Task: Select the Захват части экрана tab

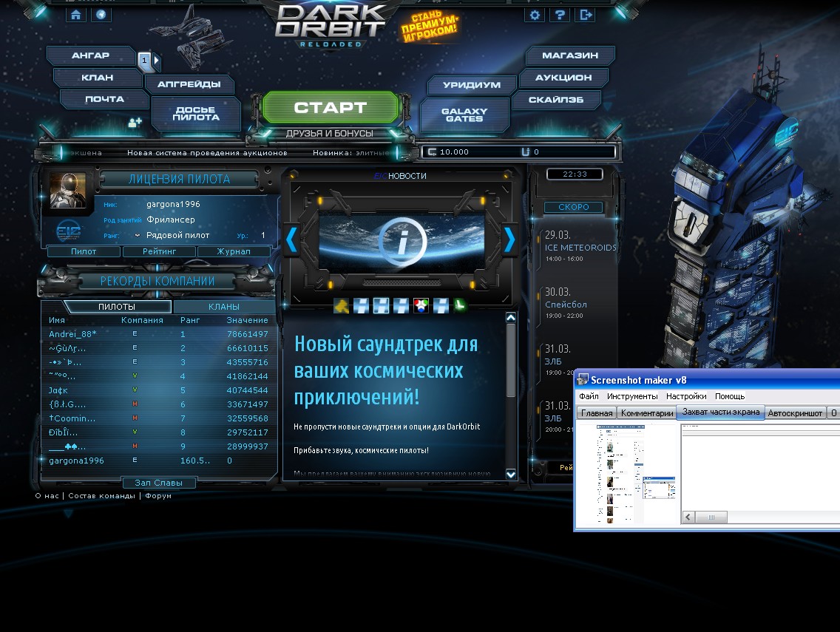Action: tap(720, 412)
